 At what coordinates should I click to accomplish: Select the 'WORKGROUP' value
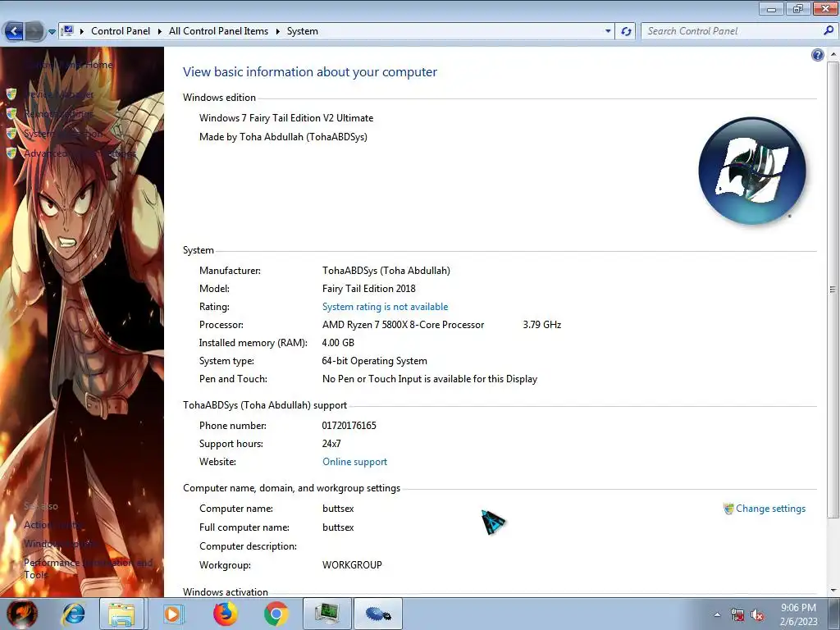(352, 564)
